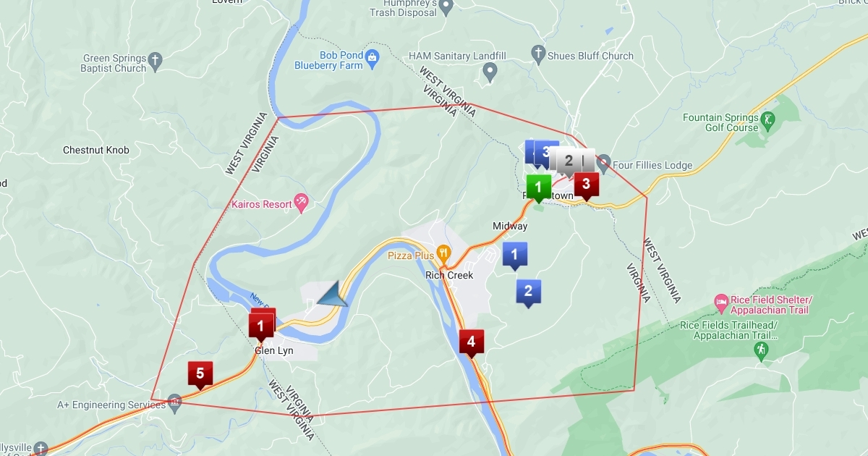This screenshot has width=868, height=456.
Task: Click the Rice Field Shelter pin
Action: [x=720, y=300]
